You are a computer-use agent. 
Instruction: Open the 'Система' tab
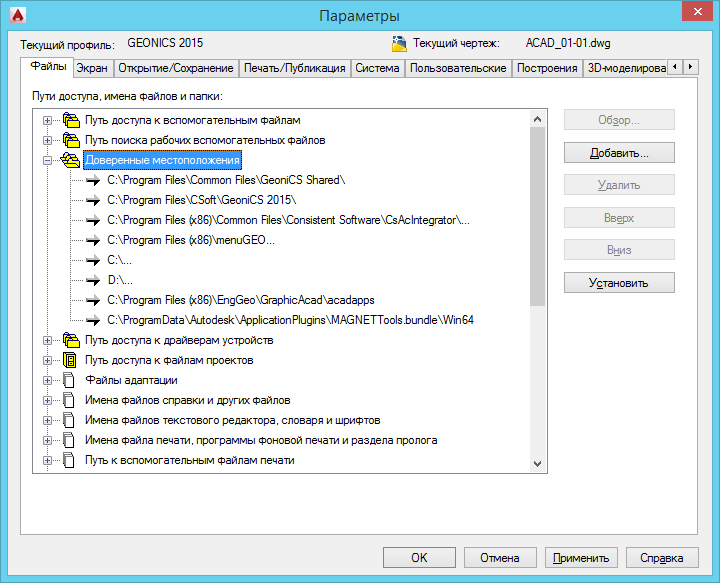click(x=377, y=68)
